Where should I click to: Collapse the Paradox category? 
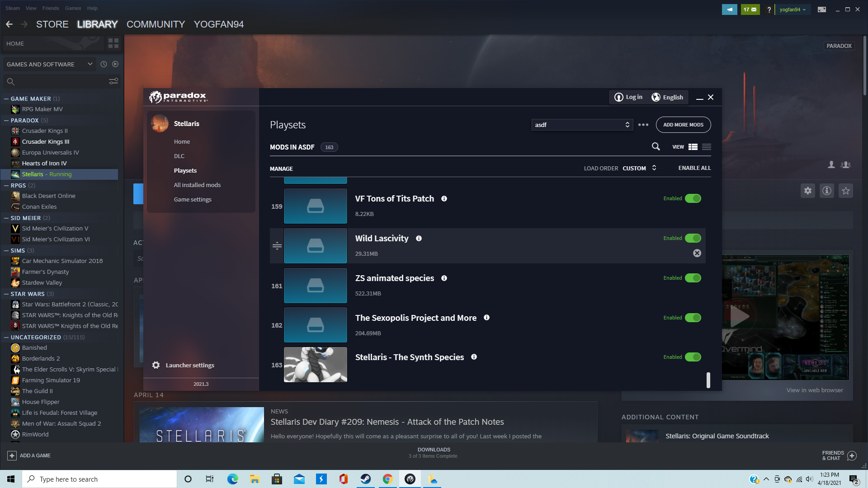tap(6, 120)
